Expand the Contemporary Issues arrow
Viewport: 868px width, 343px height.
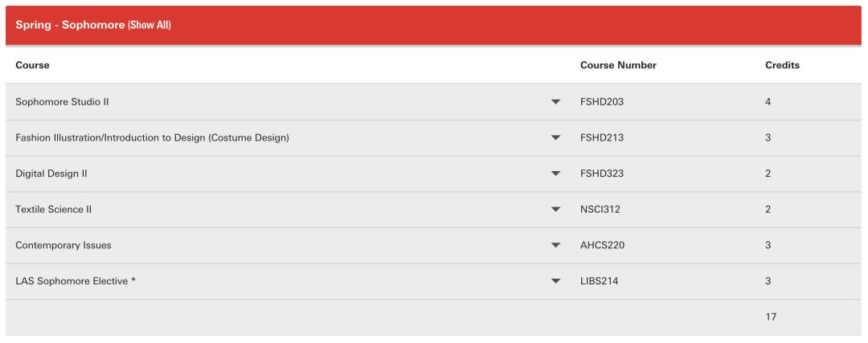555,245
